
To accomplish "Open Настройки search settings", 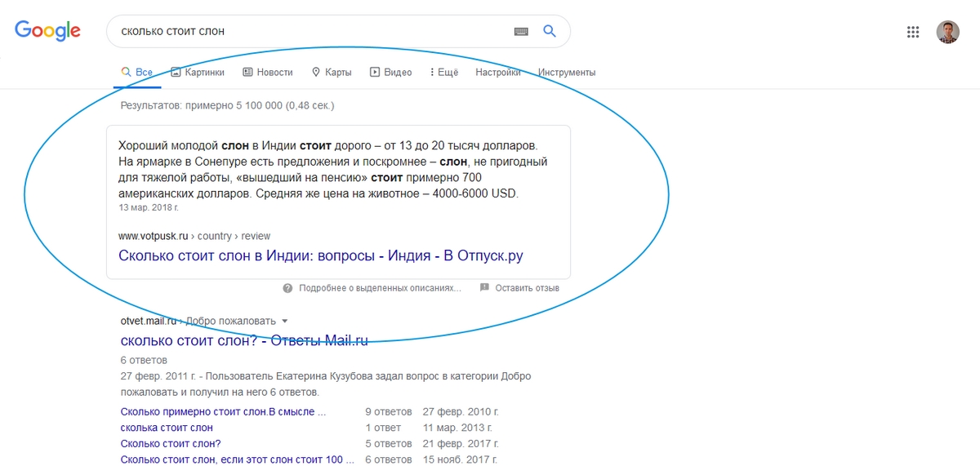I will click(x=497, y=73).
